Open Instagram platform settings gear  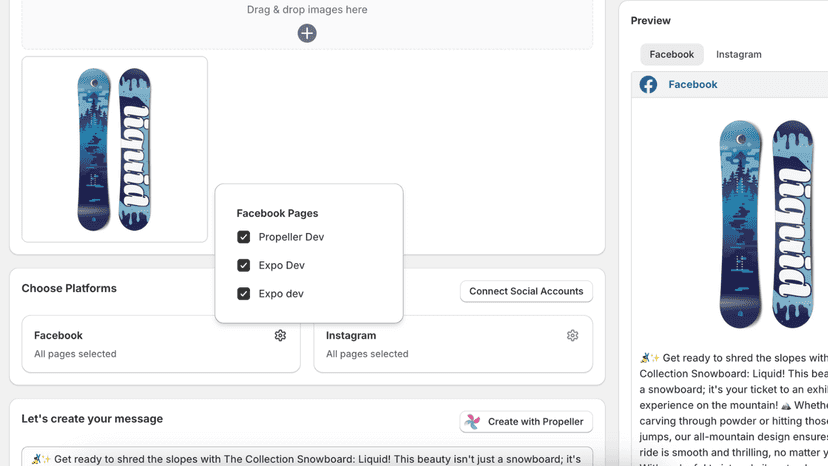(x=572, y=335)
